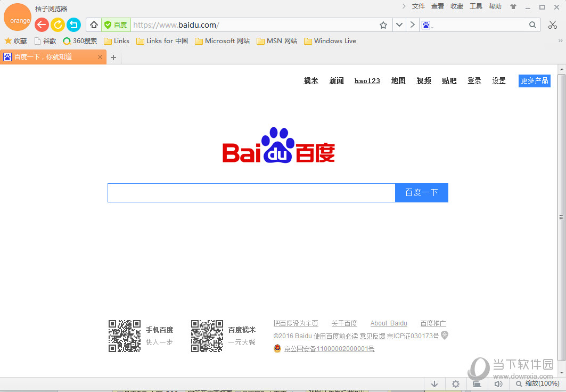This screenshot has height=392, width=566.
Task: Bookmark this page with the star icon
Action: point(383,24)
